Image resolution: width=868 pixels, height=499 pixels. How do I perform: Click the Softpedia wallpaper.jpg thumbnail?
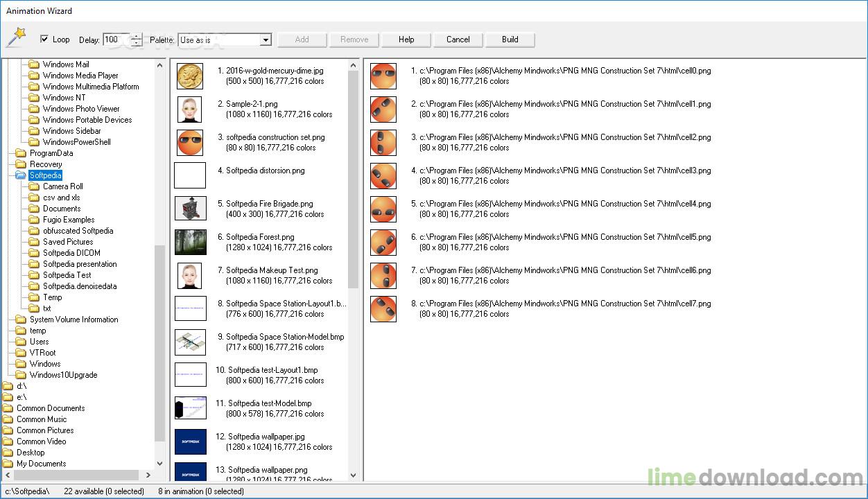189,442
